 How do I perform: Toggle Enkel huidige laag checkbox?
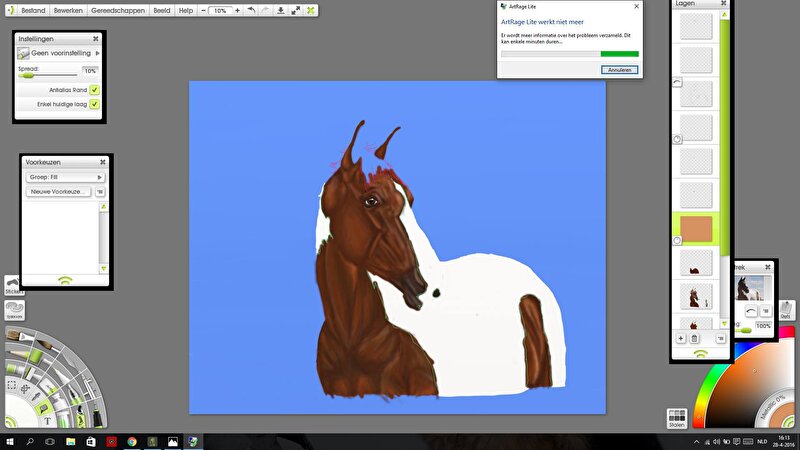(x=94, y=104)
